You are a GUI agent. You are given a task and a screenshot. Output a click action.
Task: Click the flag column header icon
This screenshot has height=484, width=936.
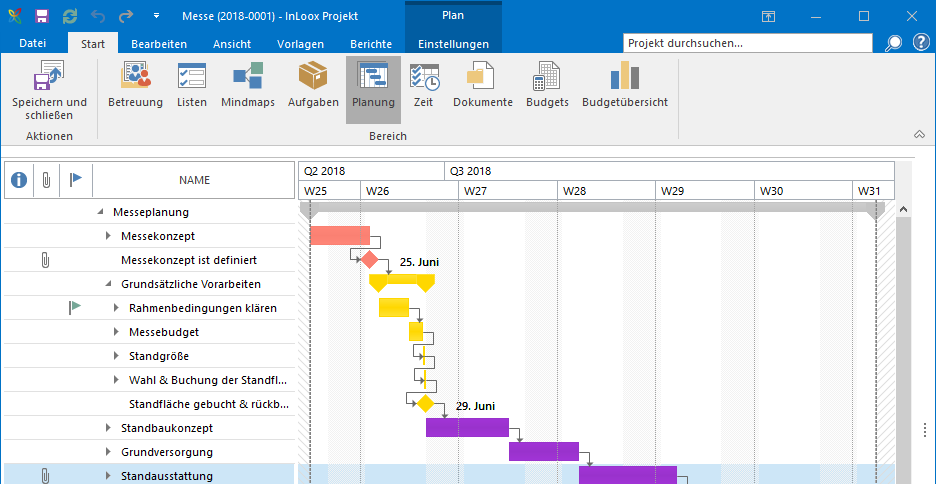[76, 179]
